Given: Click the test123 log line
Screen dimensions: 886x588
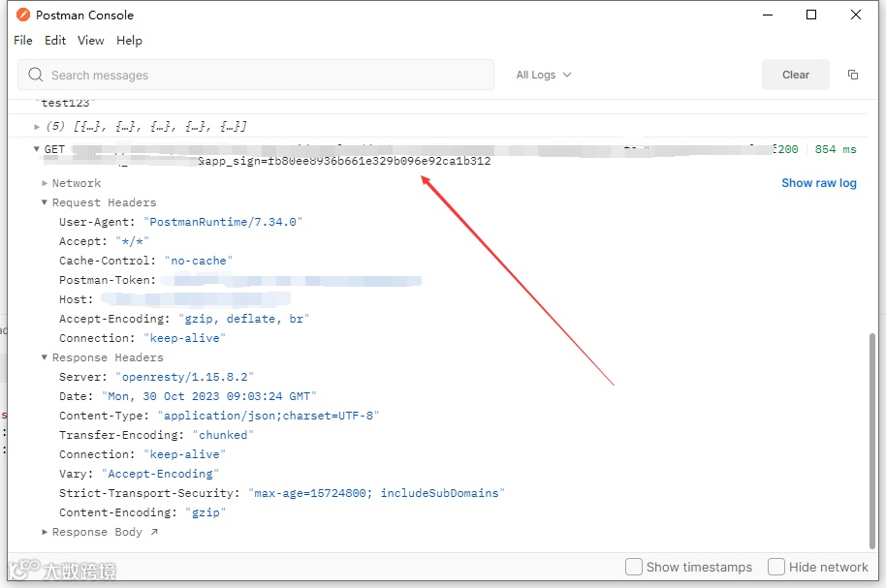Looking at the screenshot, I should [66, 103].
